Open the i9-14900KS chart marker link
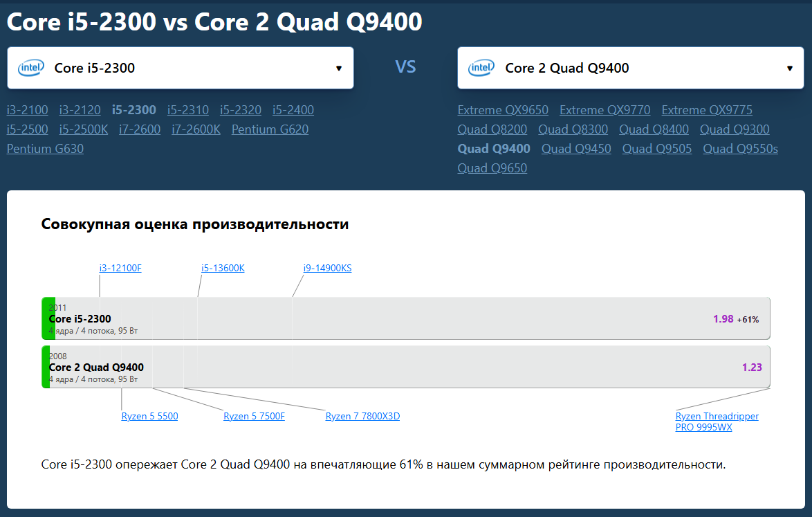Viewport: 812px width, 517px height. pos(327,268)
